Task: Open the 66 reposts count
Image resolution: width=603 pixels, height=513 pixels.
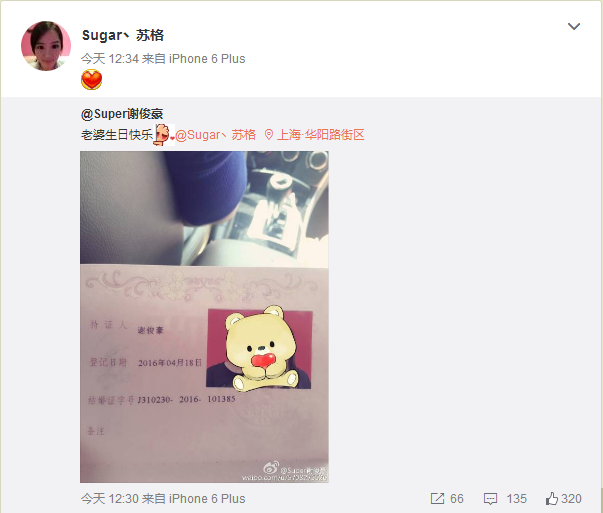Action: (456, 499)
